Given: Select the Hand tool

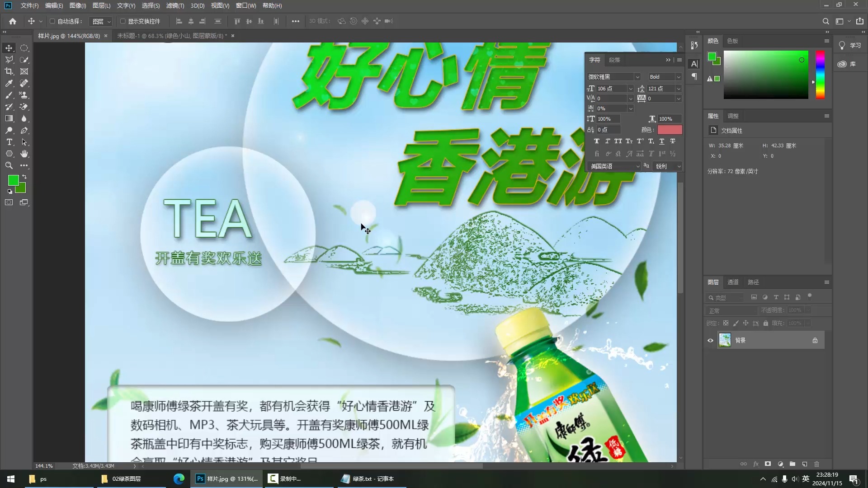Looking at the screenshot, I should [24, 154].
